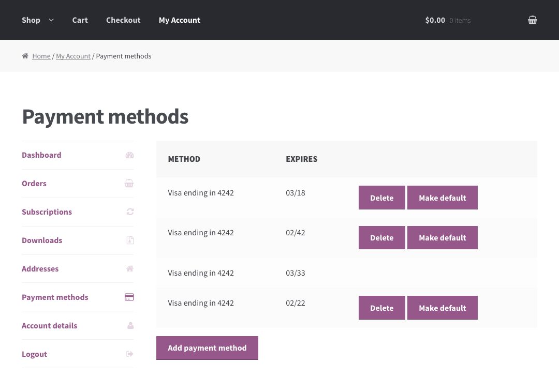559x392 pixels.
Task: Go to My Account in top navigation
Action: [x=179, y=20]
